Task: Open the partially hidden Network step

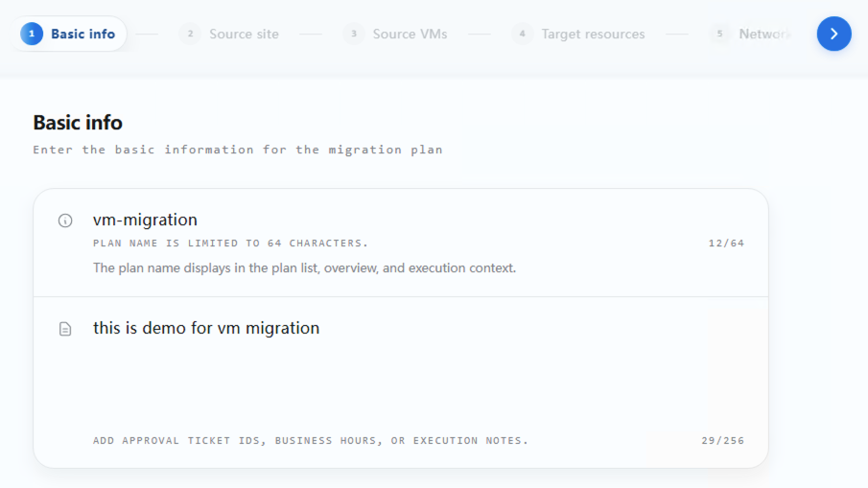Action: click(x=765, y=34)
